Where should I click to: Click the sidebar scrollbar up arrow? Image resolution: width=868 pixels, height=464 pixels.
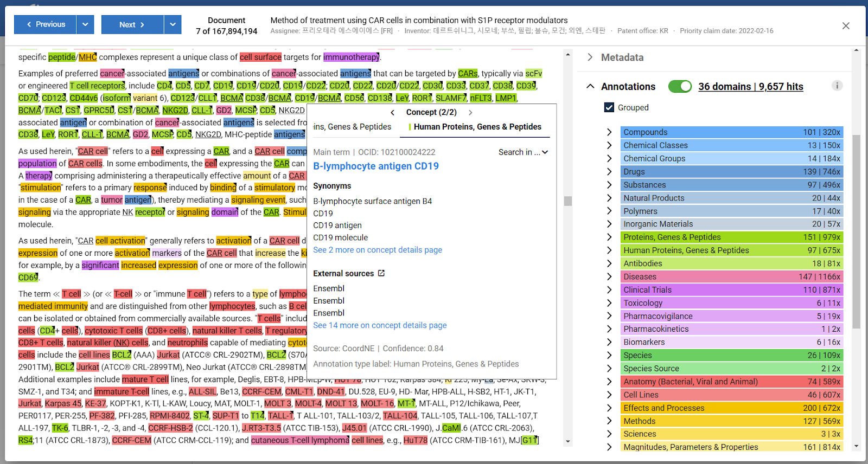tap(857, 50)
